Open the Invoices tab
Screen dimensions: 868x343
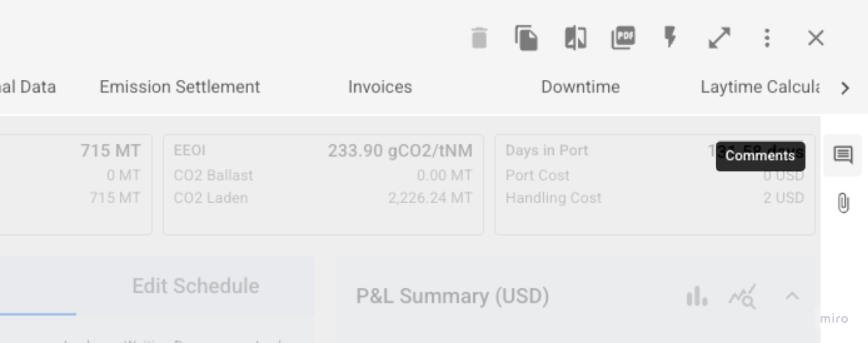point(380,87)
